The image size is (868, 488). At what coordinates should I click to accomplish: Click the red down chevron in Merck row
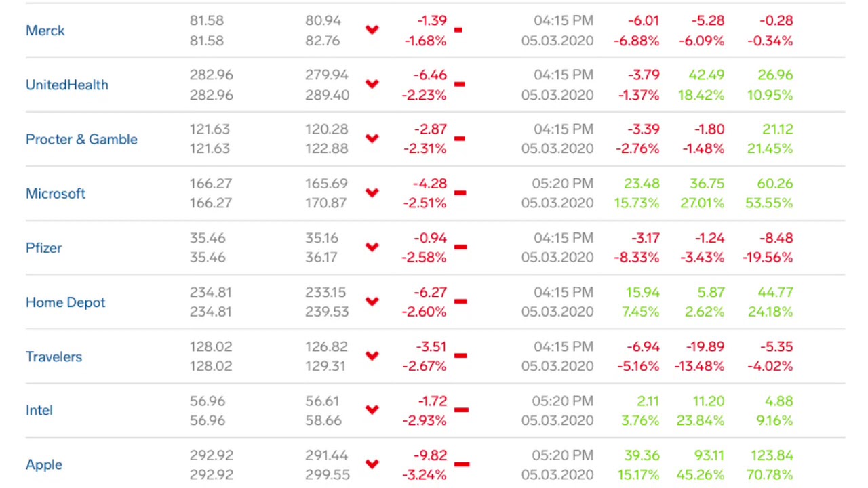pos(372,30)
